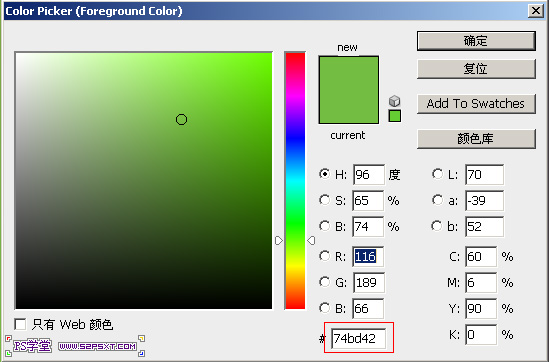
Task: Click the K black field showing 0
Action: click(x=481, y=334)
